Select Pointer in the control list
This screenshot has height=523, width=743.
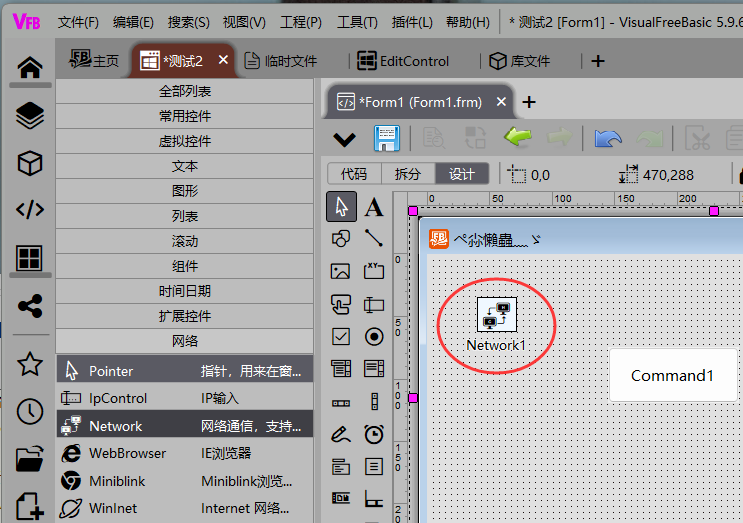[x=185, y=370]
